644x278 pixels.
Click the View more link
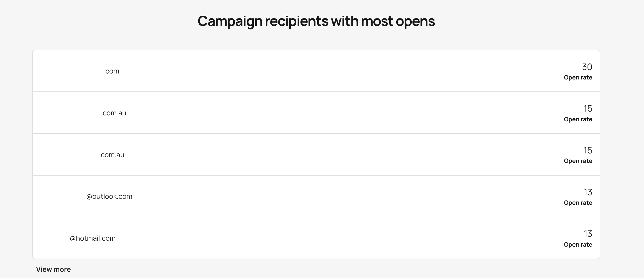point(53,269)
